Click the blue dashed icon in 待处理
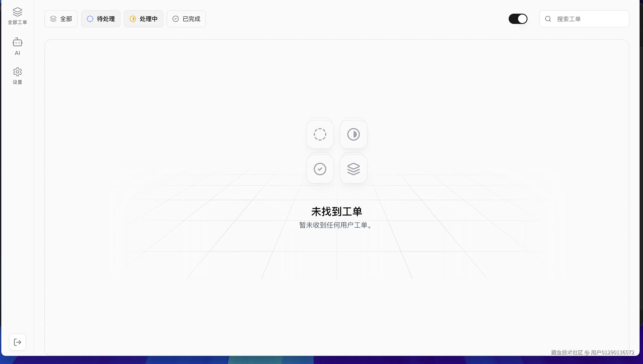 coord(90,19)
